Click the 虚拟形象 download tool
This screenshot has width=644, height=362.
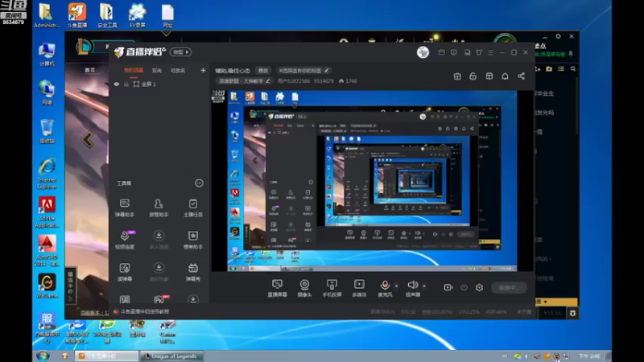coord(159,272)
